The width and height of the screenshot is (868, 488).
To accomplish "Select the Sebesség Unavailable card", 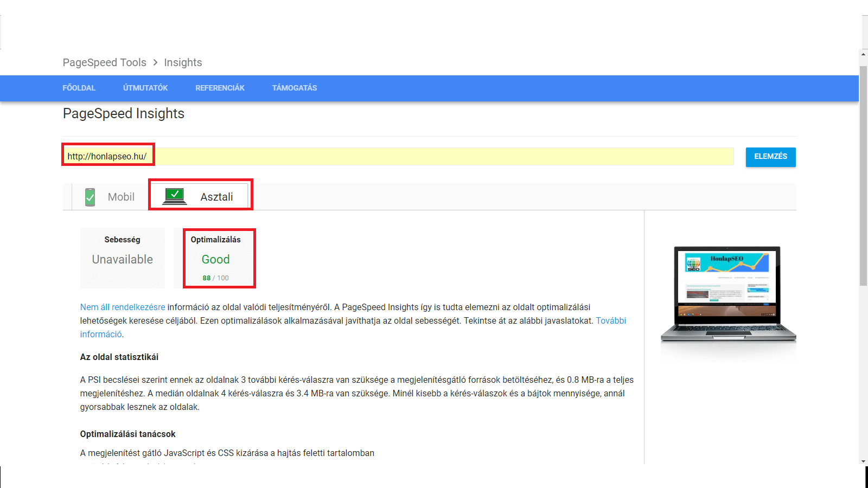I will click(x=123, y=258).
